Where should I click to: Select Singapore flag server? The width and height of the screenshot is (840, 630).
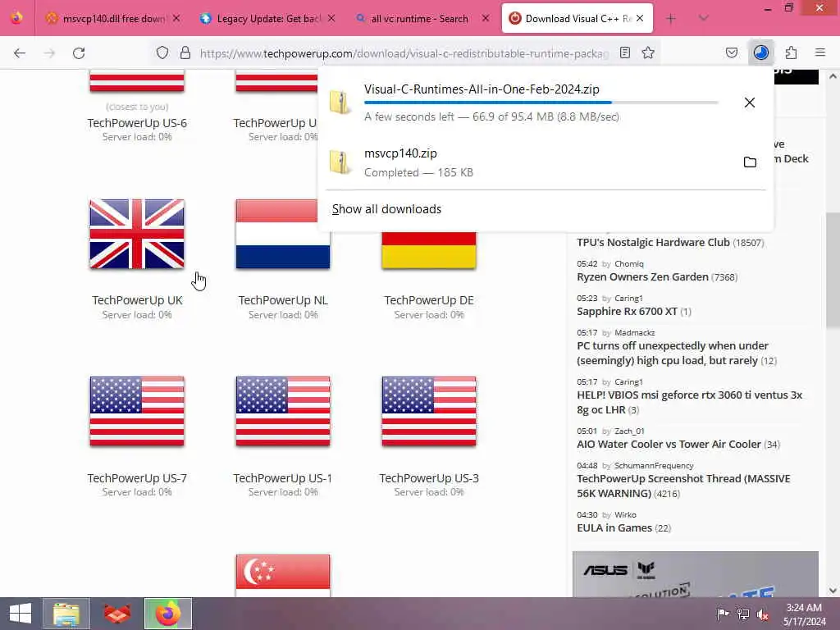click(x=283, y=576)
